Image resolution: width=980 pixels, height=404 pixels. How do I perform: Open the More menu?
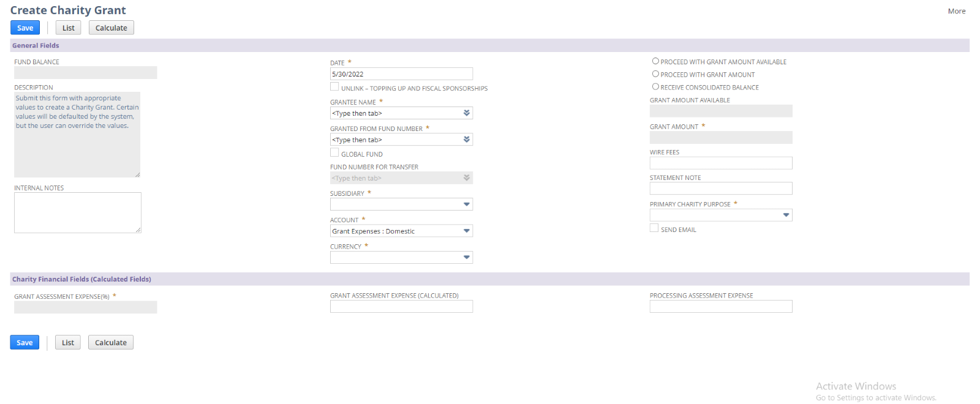click(956, 11)
